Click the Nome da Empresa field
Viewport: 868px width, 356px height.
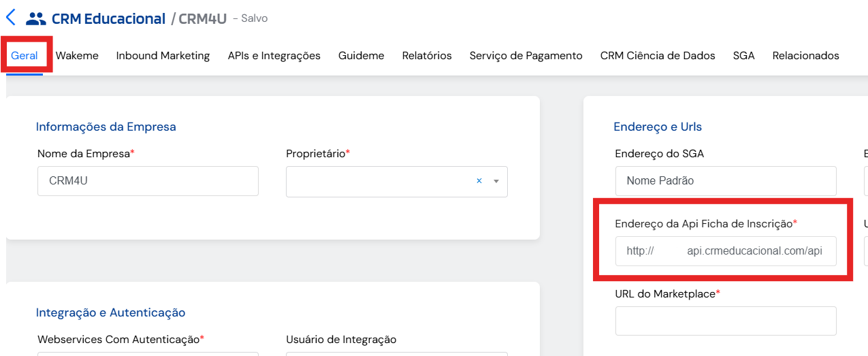coord(148,181)
